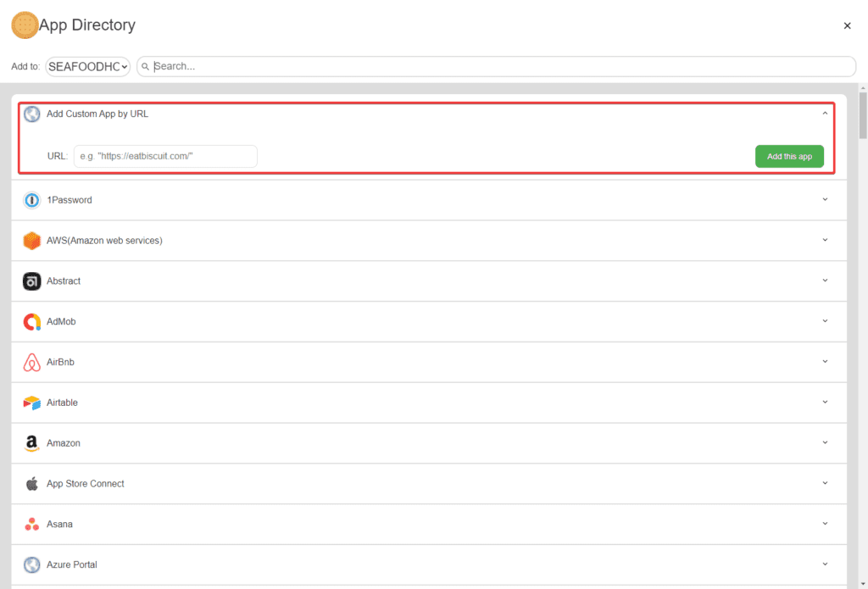Click the Airtable logo icon
Image resolution: width=868 pixels, height=589 pixels.
(31, 403)
